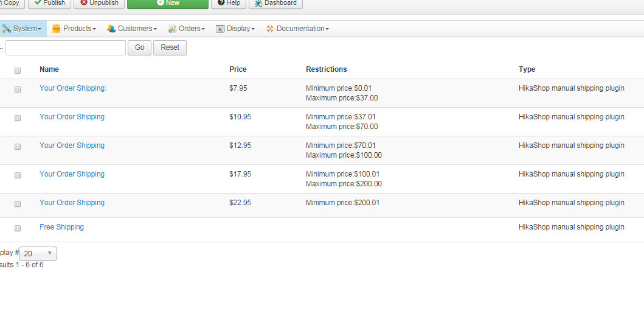Click the Go search button
Viewport: 644px width, 319px height.
pos(139,47)
